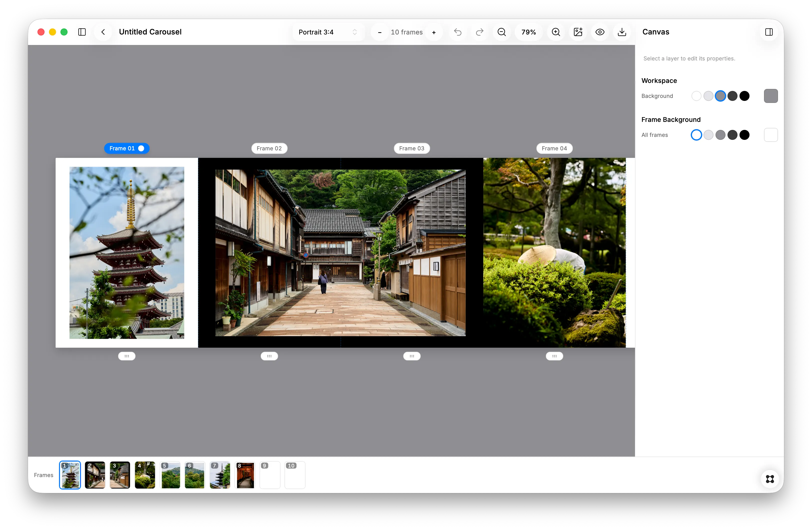
Task: Click the 79% zoom level
Action: 528,32
